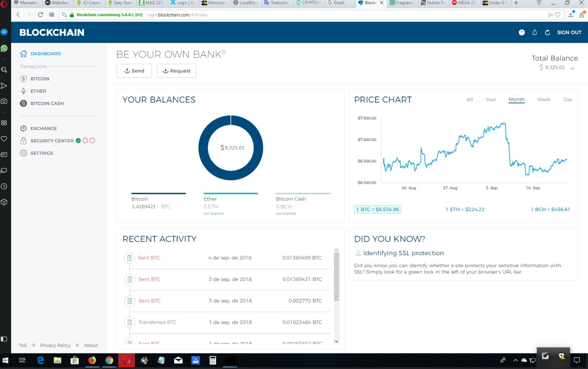
Task: Open the help question mark icon
Action: coord(522,33)
